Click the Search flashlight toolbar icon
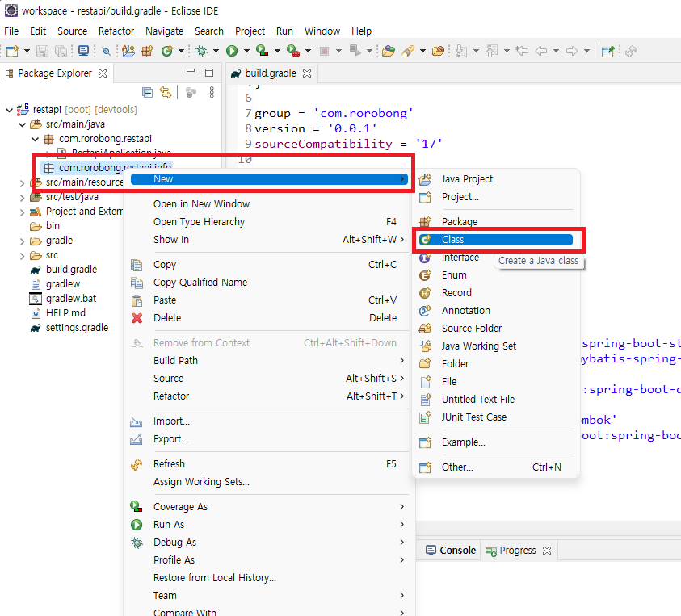 408,51
